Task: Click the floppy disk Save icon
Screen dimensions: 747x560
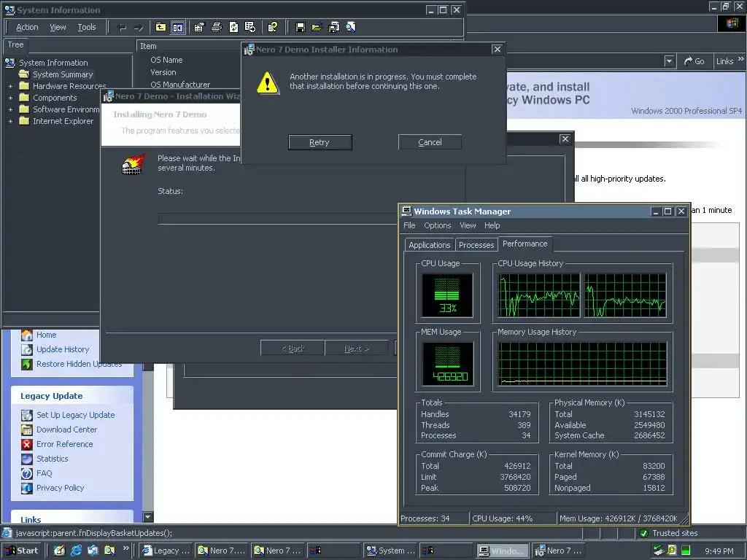Action: [300, 27]
